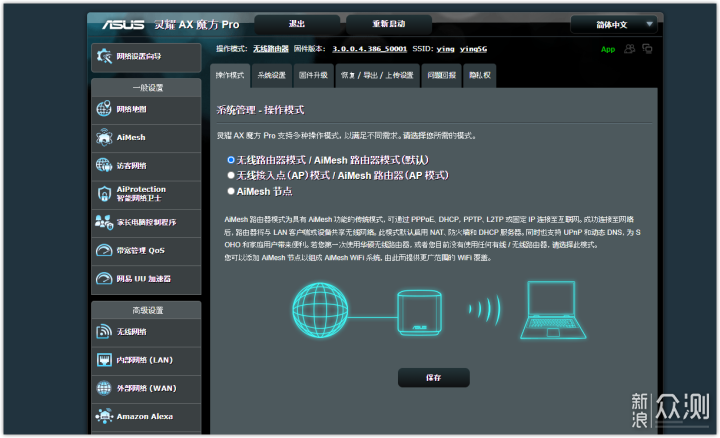This screenshot has height=438, width=720.
Task: Open 家长电脑控制程序 menu item
Action: [146, 222]
